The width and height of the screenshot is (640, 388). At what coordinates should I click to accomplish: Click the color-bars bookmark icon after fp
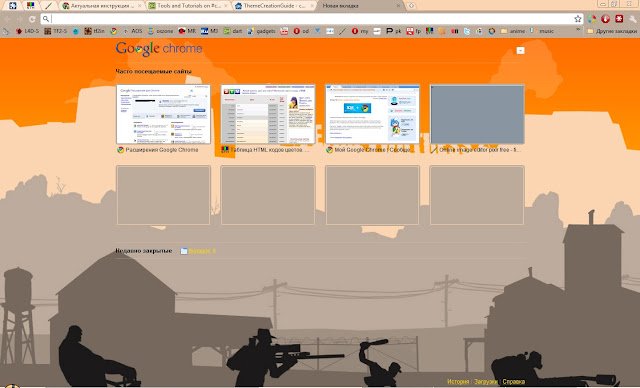(429, 31)
